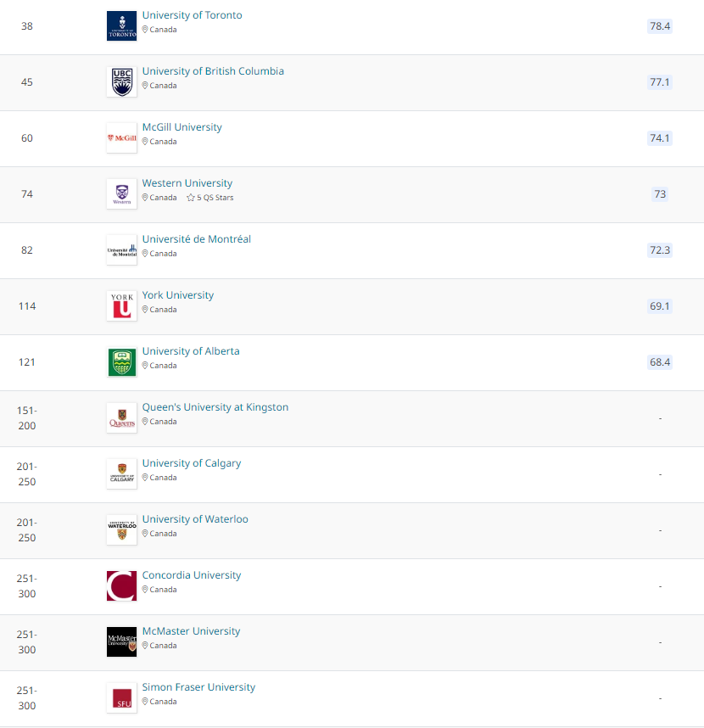
Task: Click the University of Alberta logo
Action: [121, 362]
